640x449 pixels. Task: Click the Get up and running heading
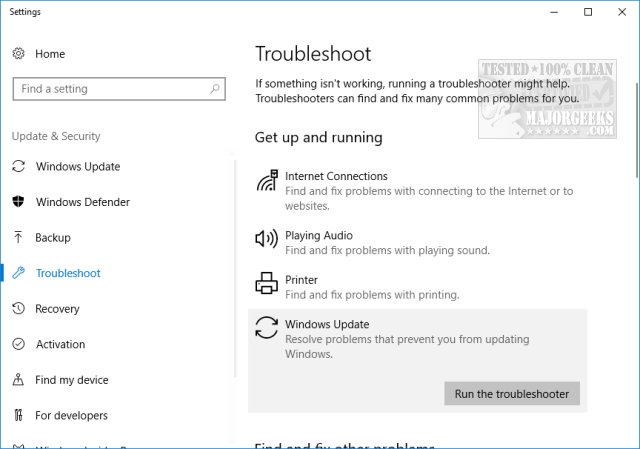point(318,137)
